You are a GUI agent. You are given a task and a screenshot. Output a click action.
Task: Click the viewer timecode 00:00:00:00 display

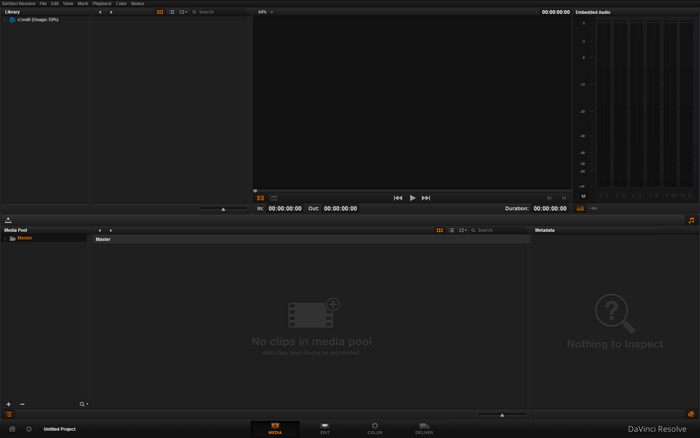(555, 12)
